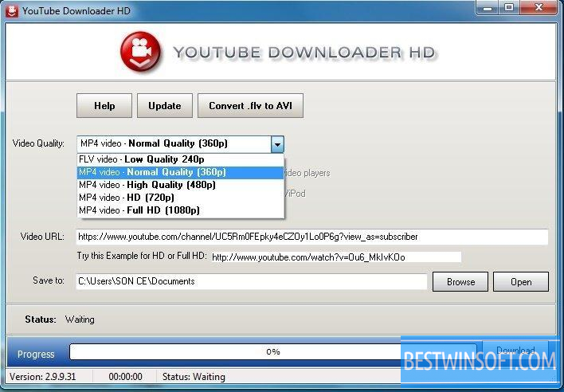Click the red camera logo in banner
The image size is (564, 392).
point(141,52)
